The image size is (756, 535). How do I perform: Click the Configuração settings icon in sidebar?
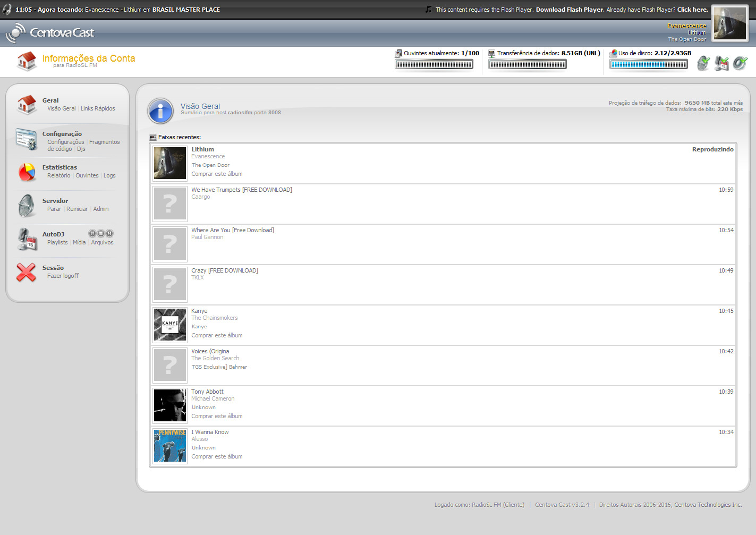point(26,139)
